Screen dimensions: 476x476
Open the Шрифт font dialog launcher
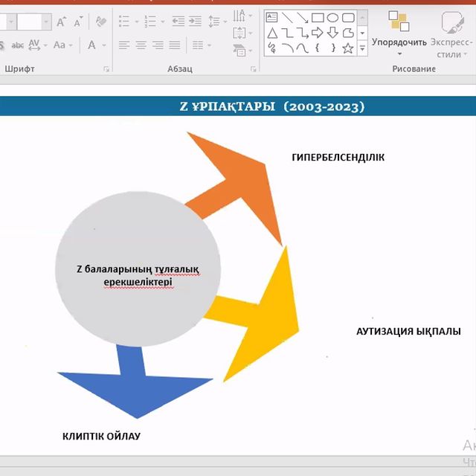point(106,69)
